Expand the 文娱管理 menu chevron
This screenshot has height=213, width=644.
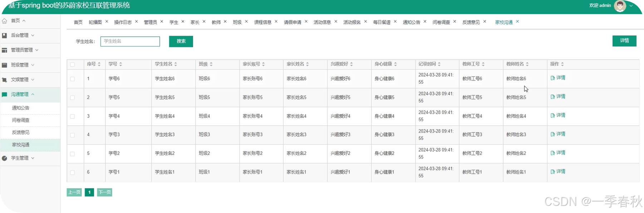tap(33, 80)
